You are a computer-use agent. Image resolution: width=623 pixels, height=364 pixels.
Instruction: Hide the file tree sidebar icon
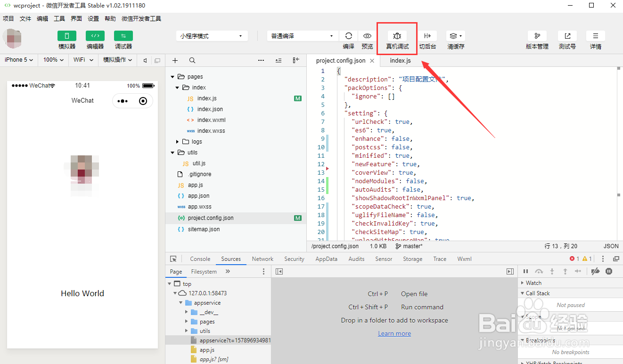click(x=296, y=60)
